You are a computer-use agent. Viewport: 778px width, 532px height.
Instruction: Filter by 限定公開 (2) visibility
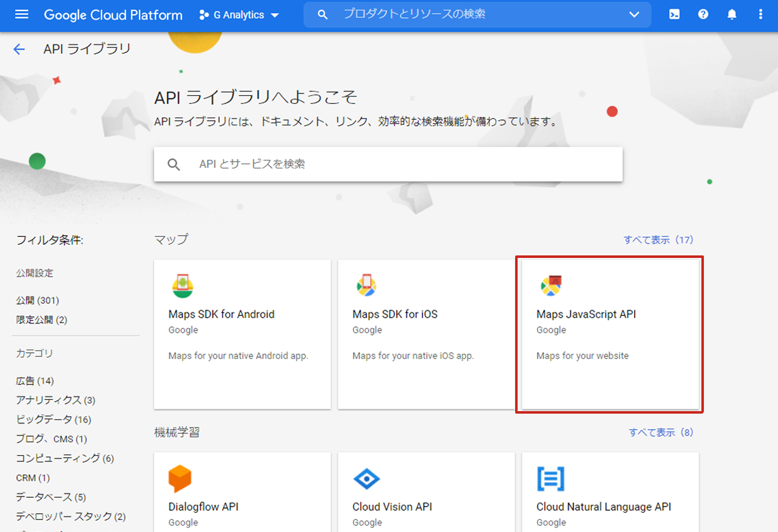click(42, 320)
